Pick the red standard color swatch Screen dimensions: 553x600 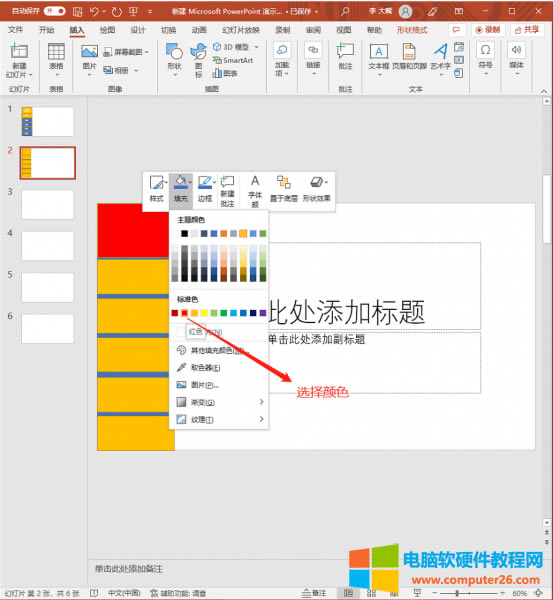coord(184,313)
